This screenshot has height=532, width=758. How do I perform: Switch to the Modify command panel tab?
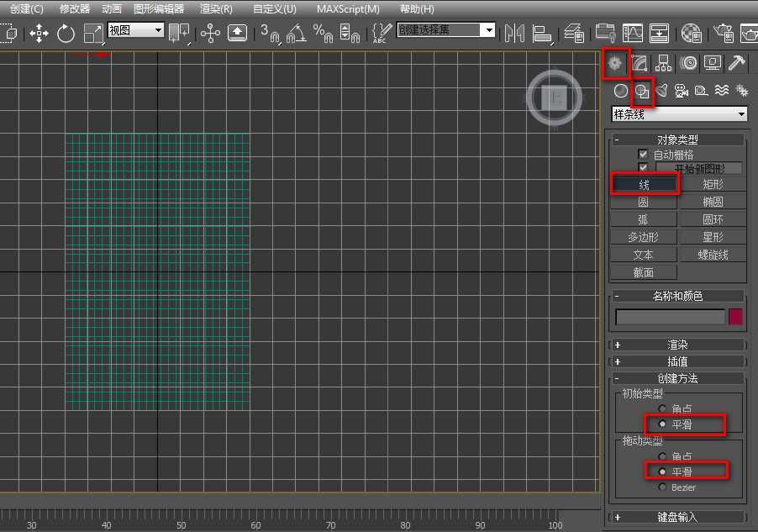[x=639, y=63]
